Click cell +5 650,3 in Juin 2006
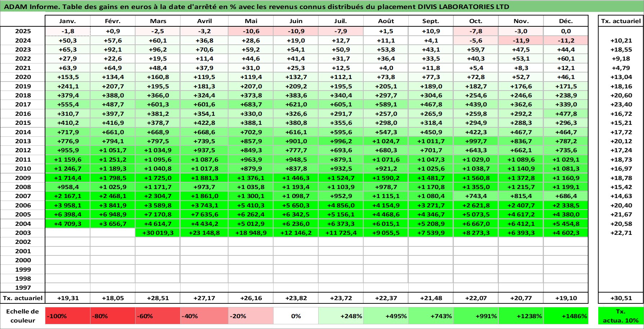Screen dimensions: 644x329 tap(296, 205)
